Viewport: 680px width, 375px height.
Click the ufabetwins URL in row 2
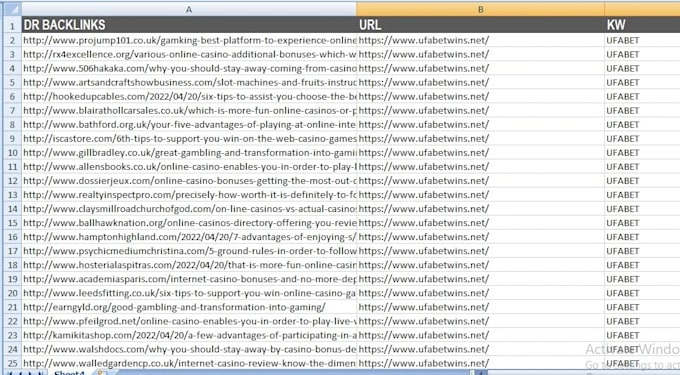point(424,40)
